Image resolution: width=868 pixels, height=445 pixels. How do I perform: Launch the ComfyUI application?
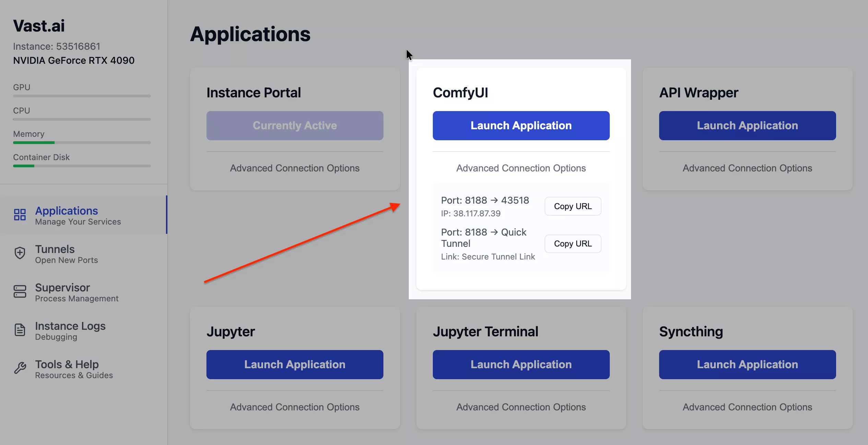click(x=521, y=125)
